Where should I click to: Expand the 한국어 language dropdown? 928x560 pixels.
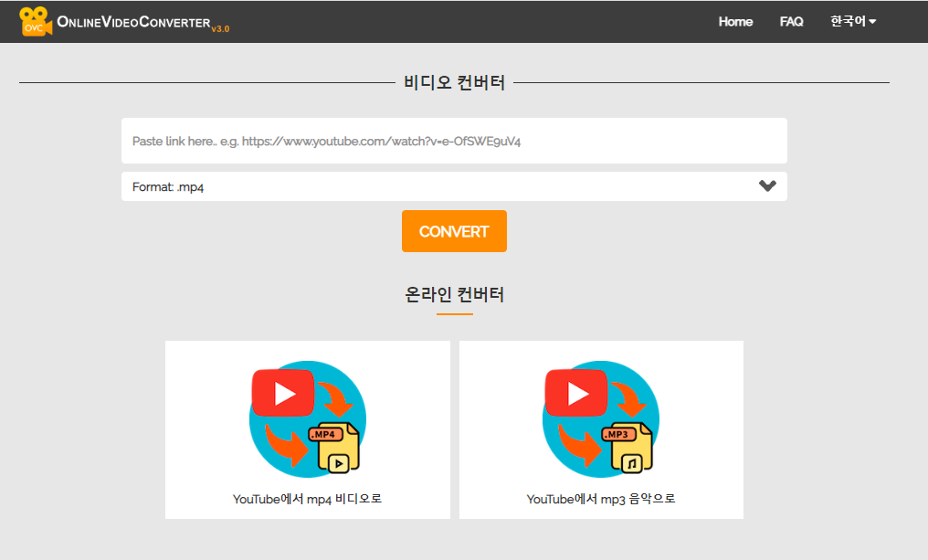(x=853, y=21)
